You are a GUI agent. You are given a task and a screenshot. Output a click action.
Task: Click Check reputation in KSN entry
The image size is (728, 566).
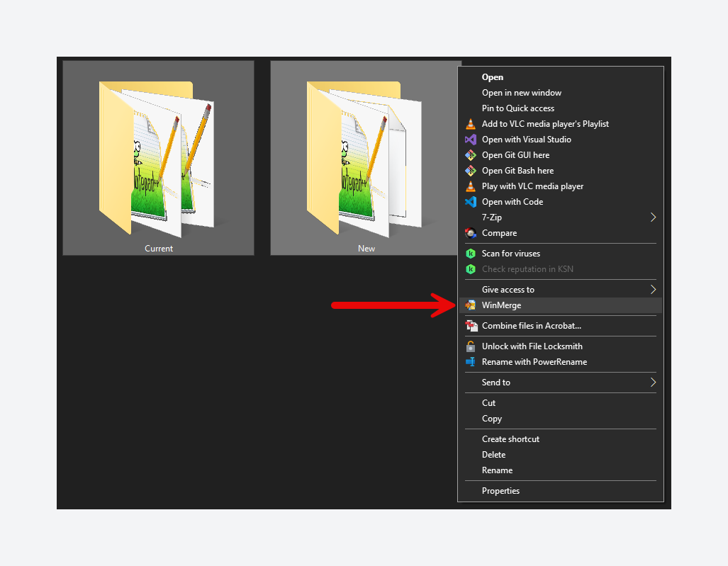561,269
